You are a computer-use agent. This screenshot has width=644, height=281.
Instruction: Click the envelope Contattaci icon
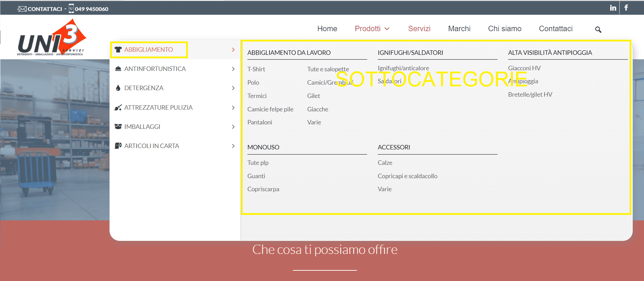(22, 9)
